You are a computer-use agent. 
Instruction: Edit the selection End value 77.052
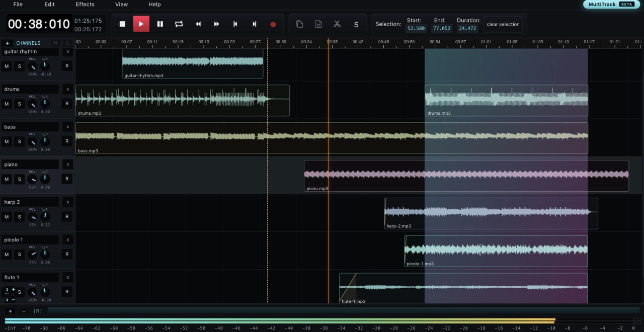click(442, 29)
